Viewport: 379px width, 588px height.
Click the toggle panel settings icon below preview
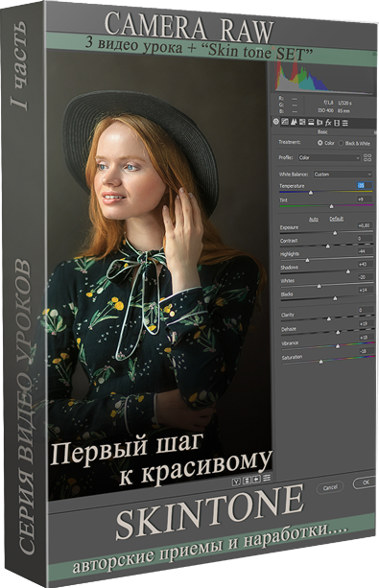(x=267, y=478)
